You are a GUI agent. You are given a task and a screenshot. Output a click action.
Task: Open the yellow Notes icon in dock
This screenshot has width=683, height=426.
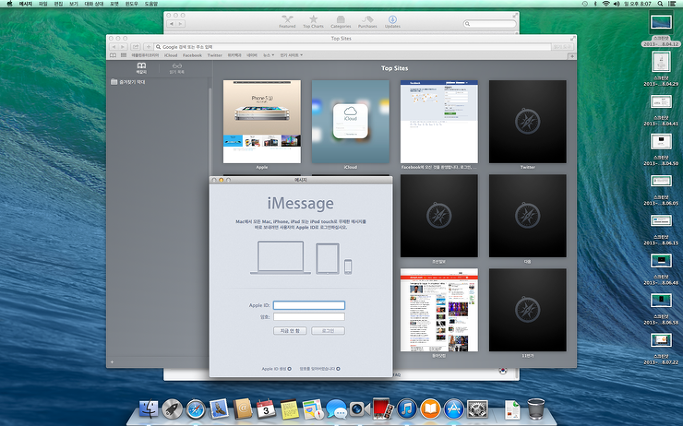click(290, 409)
